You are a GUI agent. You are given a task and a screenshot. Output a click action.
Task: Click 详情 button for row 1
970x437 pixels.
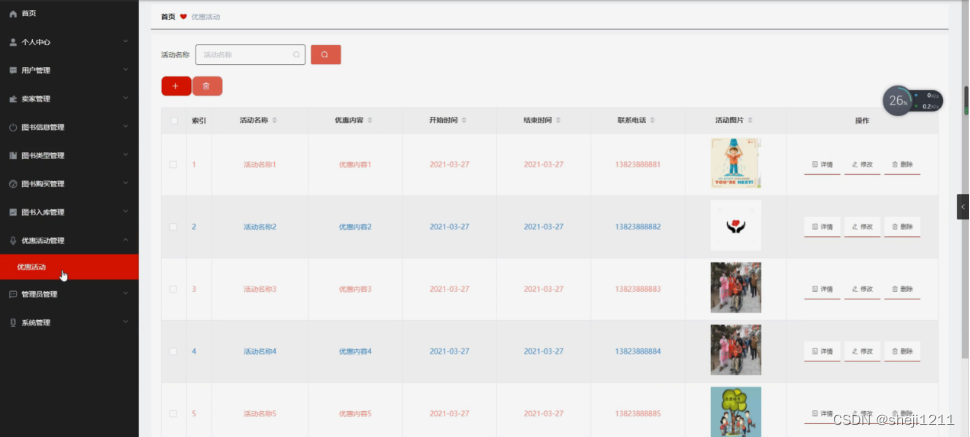click(x=822, y=165)
